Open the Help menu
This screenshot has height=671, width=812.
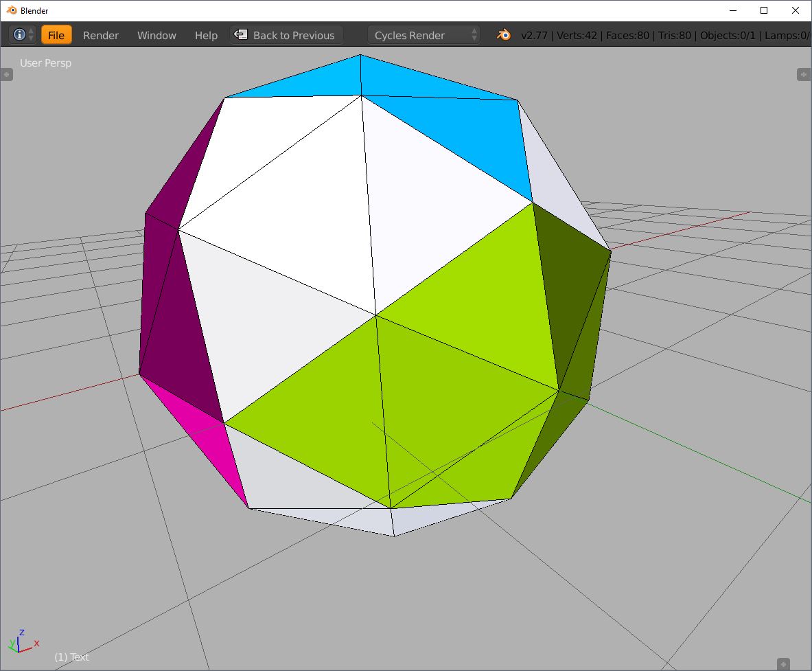click(205, 35)
